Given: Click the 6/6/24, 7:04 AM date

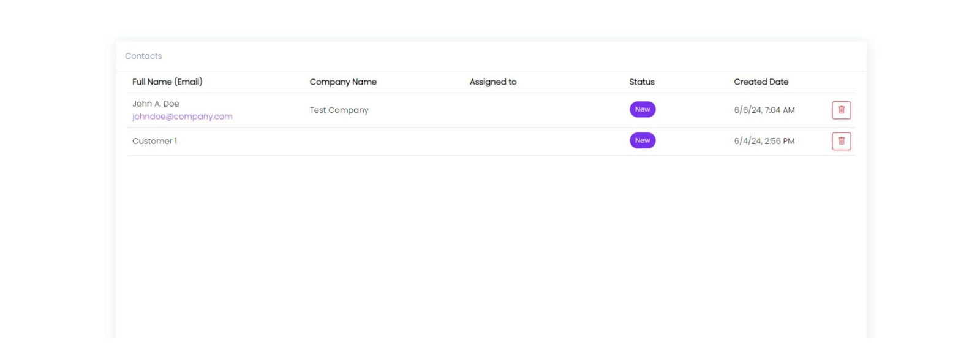Looking at the screenshot, I should pos(764,110).
